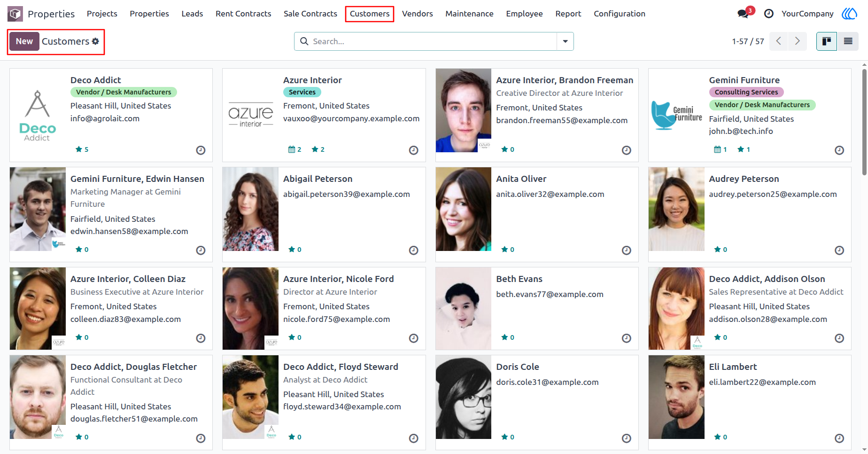Open the Customers settings gear

[95, 41]
